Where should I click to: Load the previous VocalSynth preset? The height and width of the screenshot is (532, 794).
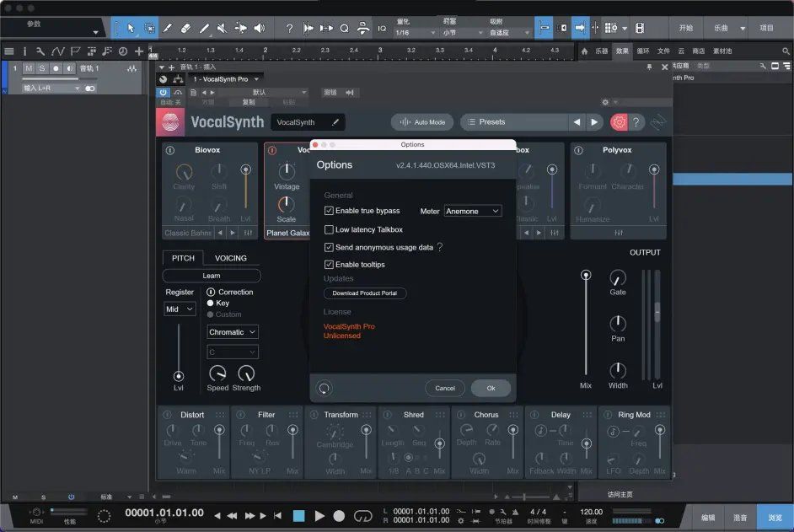(x=577, y=122)
